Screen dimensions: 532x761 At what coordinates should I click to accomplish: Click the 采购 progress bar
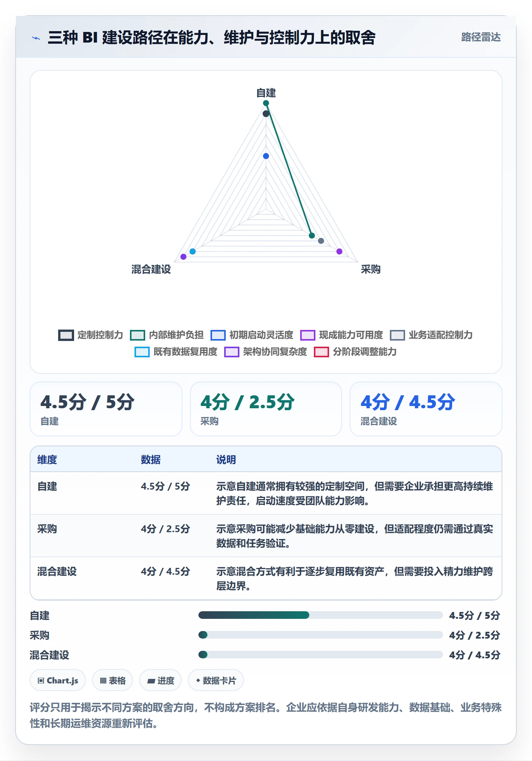[x=321, y=635]
